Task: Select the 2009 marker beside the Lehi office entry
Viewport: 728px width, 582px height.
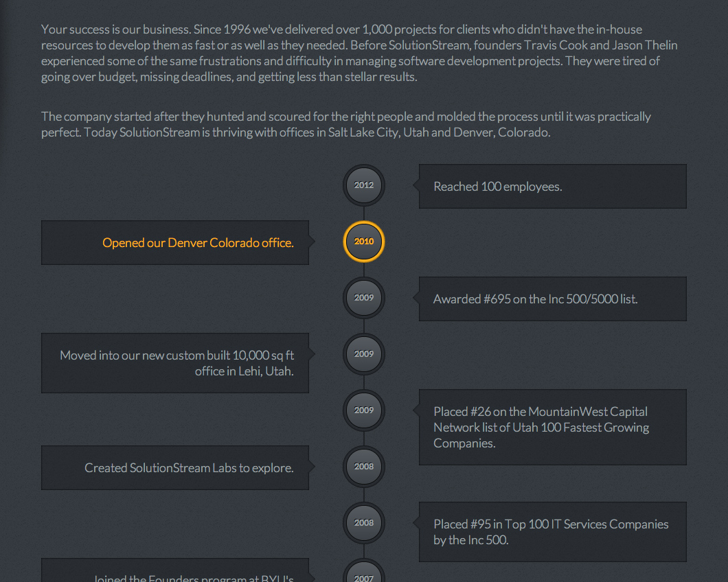Action: [363, 354]
